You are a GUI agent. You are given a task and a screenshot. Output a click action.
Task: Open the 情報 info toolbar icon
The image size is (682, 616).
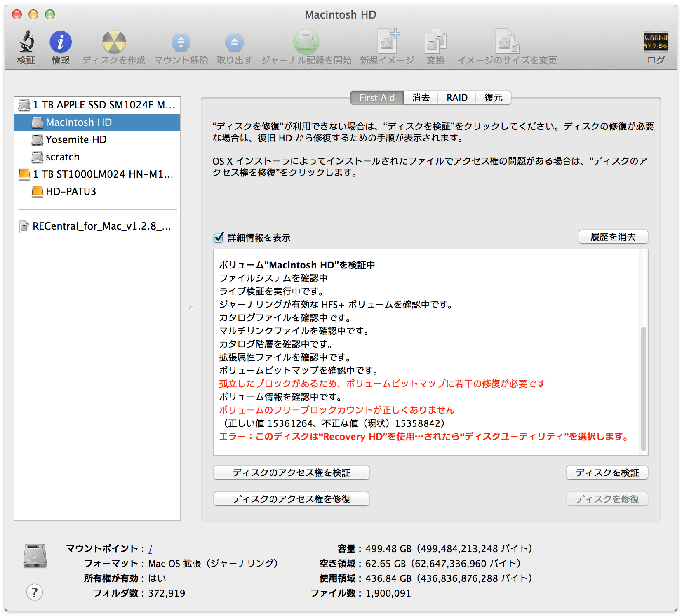click(x=61, y=42)
